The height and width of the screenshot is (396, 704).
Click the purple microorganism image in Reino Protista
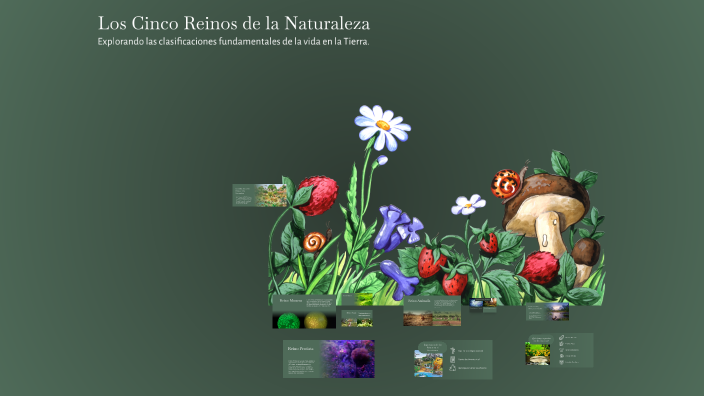coord(347,359)
